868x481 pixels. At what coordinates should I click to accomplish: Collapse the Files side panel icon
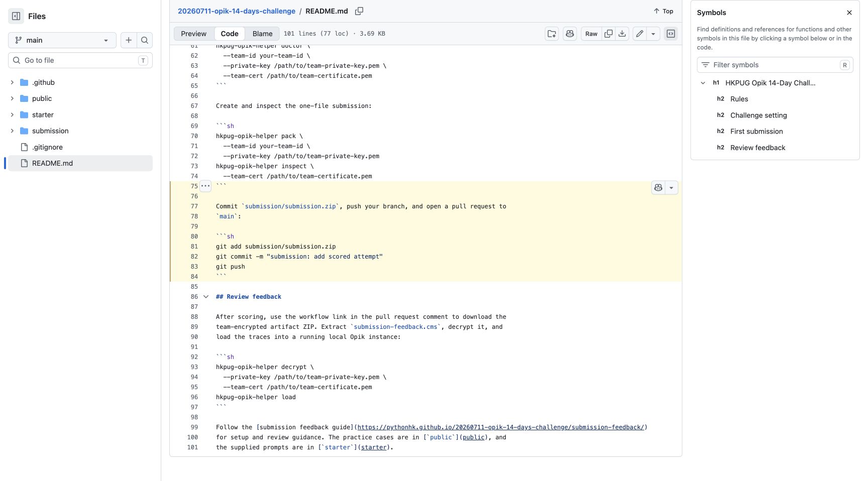pyautogui.click(x=16, y=16)
